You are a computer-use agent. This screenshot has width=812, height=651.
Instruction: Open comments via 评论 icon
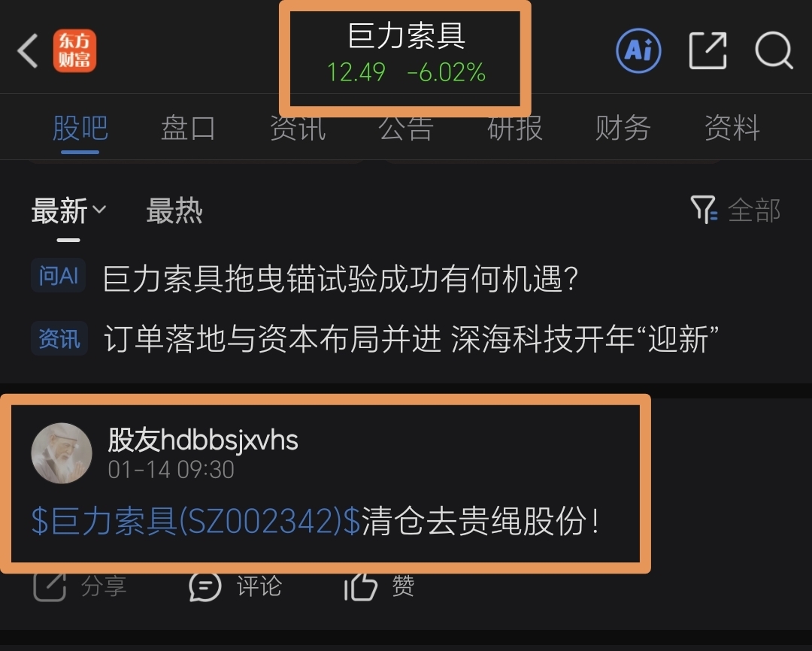tap(205, 586)
